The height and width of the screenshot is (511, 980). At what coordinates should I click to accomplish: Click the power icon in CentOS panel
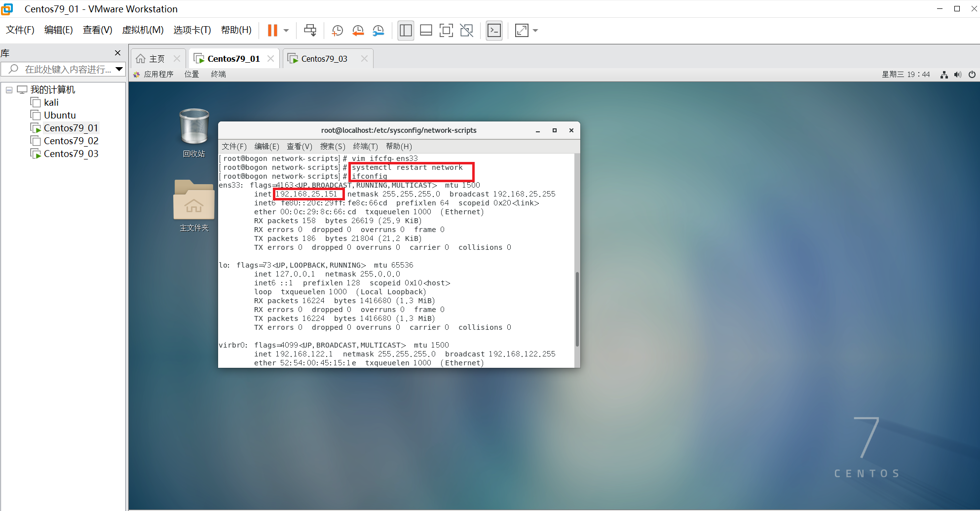972,75
